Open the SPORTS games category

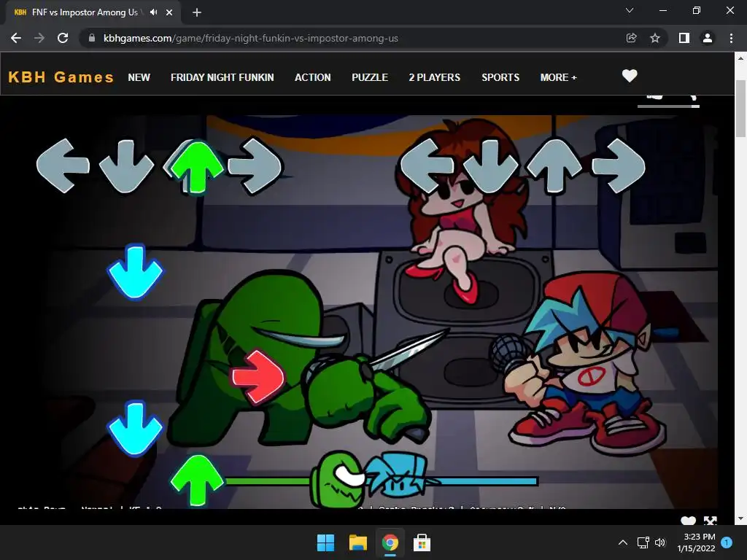click(x=500, y=77)
